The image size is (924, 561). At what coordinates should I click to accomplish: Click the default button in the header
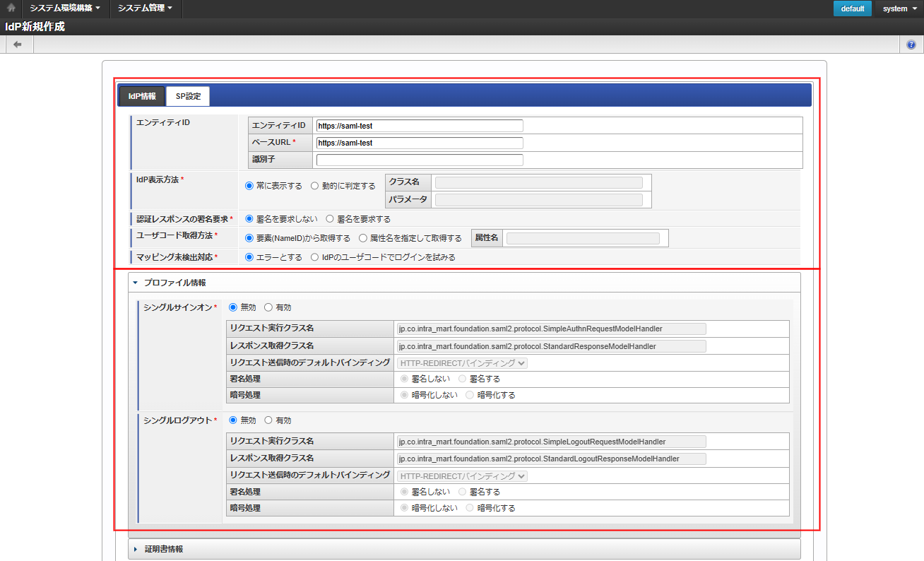pyautogui.click(x=852, y=8)
